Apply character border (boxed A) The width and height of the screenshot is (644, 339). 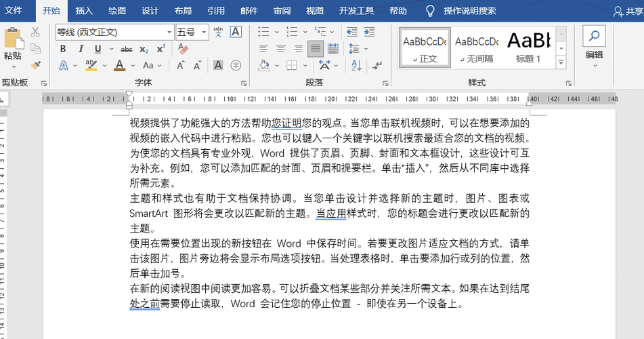[x=236, y=32]
